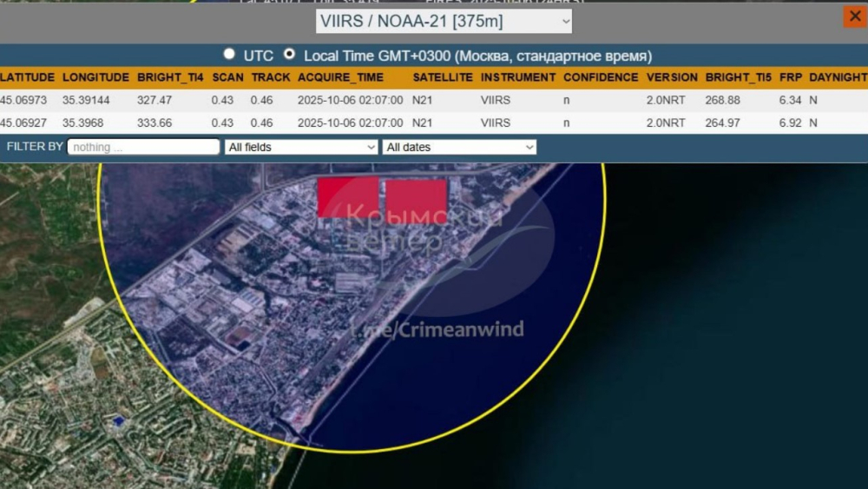Select the Local Time GMT+0300 radio button
This screenshot has height=489, width=868.
289,55
